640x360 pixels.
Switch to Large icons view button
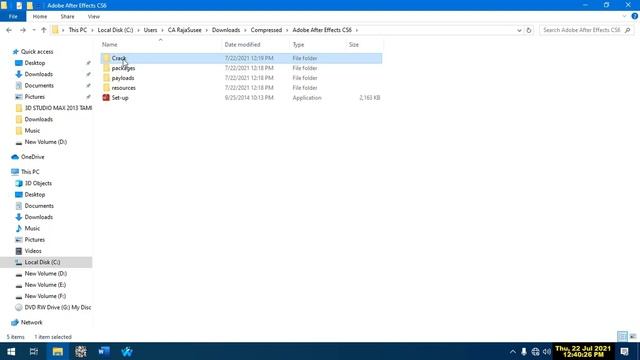[x=633, y=336]
